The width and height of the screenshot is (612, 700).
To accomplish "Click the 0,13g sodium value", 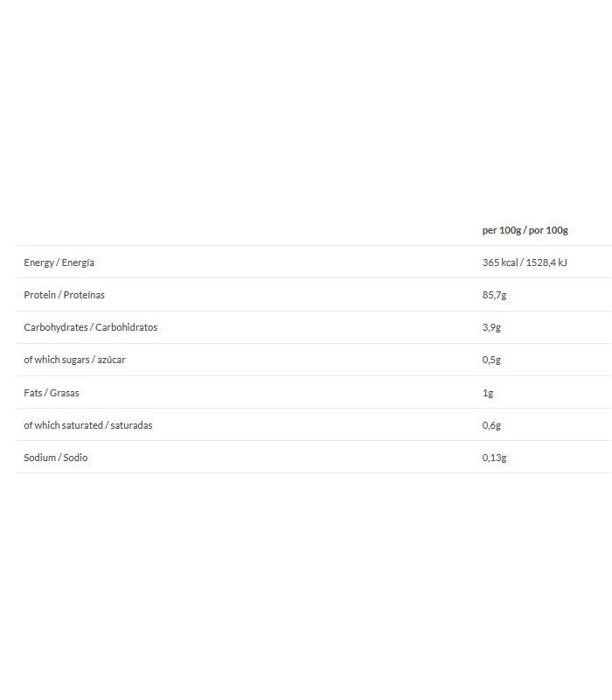I will pos(494,458).
